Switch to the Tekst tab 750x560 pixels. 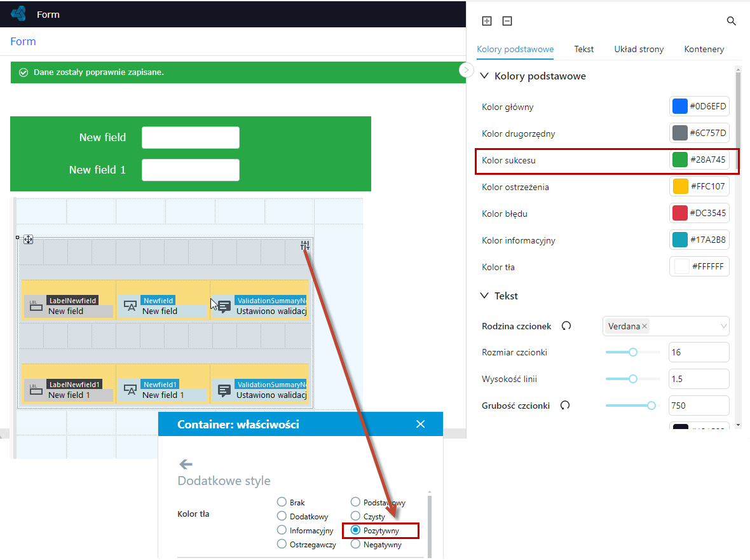[583, 49]
